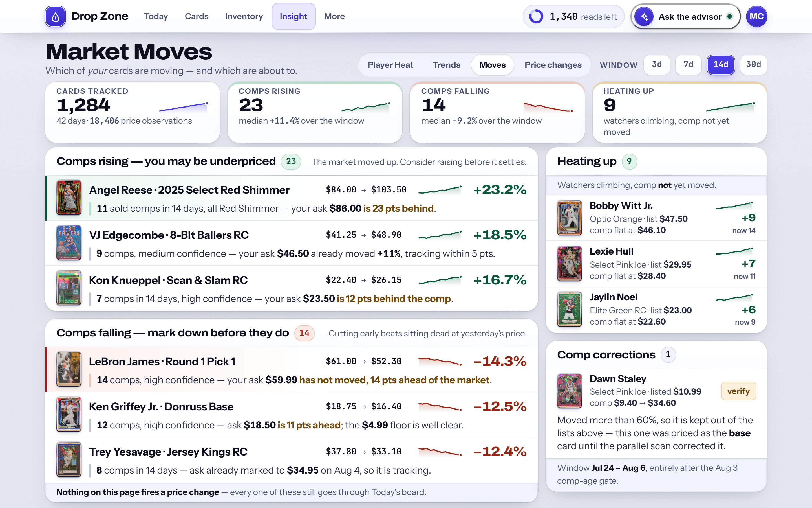Click the 14 count badge in Comps falling
Viewport: 812px width, 508px height.
click(x=304, y=333)
